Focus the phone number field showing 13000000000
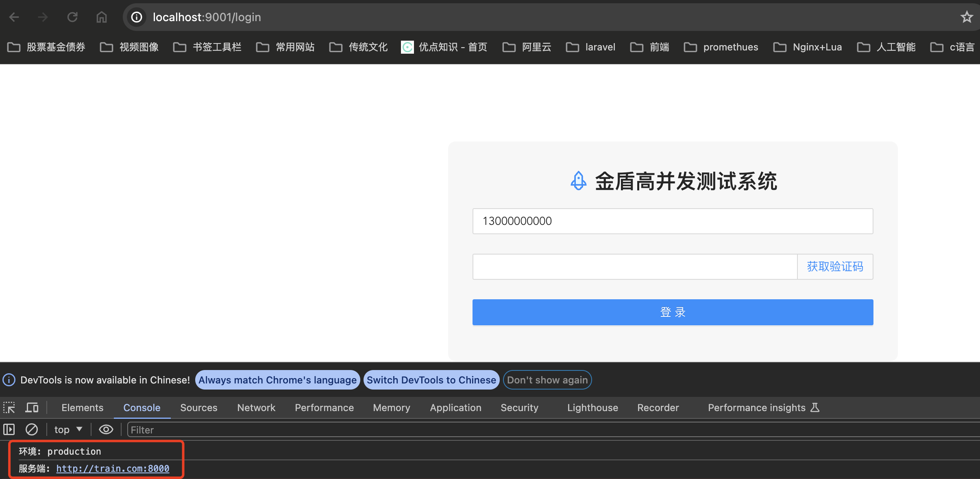Screen dimensions: 980x479 pos(673,221)
